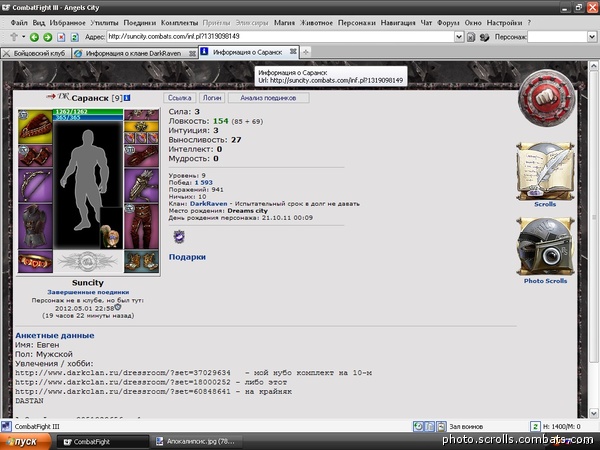The width and height of the screenshot is (600, 450).
Task: Click the DK clan emblem before Саранск
Action: [x=64, y=97]
